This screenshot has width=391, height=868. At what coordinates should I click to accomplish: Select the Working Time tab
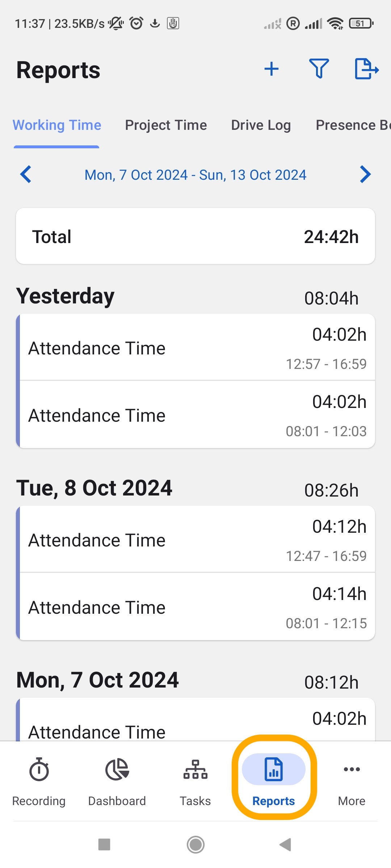57,125
